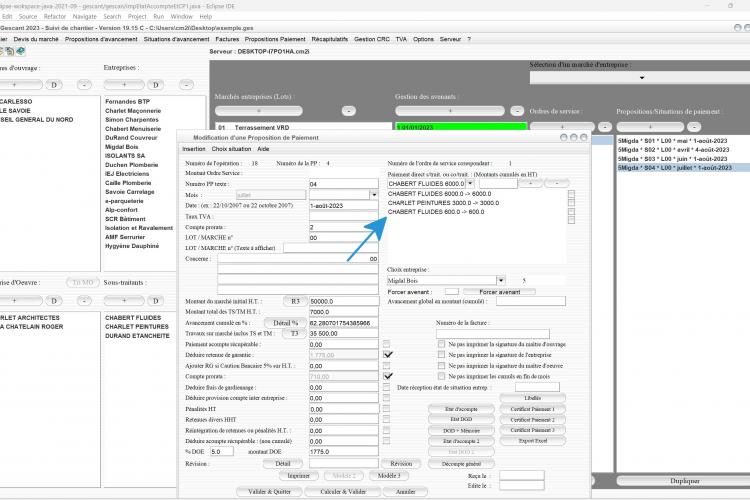Image resolution: width=750 pixels, height=500 pixels.
Task: Click the D button under Sous-traitants
Action: pyautogui.click(x=155, y=300)
